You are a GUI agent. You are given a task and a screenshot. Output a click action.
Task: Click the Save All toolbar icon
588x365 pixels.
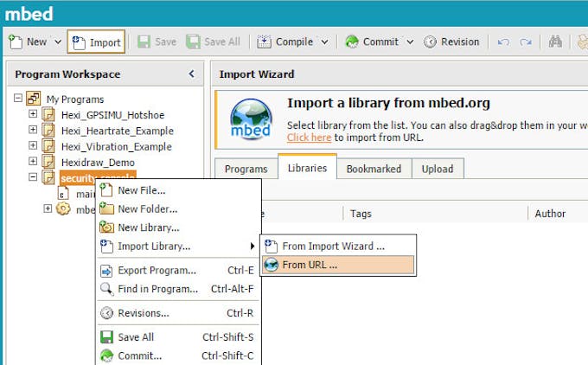tap(193, 42)
